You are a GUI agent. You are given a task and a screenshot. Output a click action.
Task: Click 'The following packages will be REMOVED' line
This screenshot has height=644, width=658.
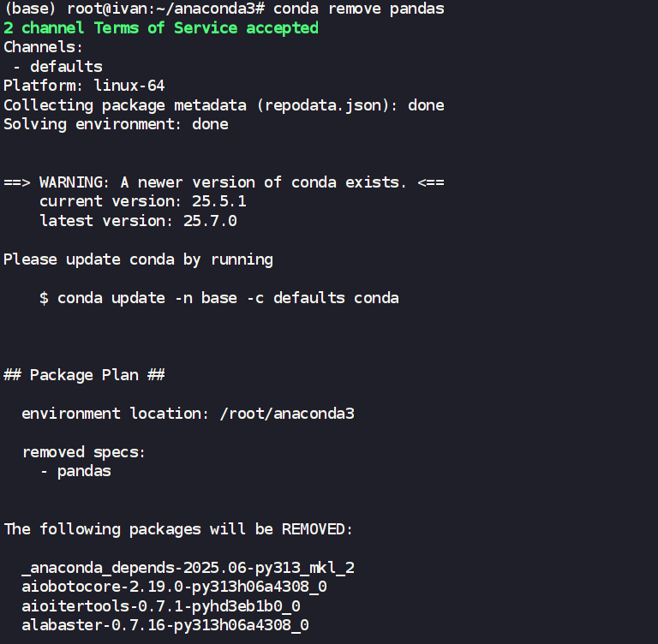(178, 529)
